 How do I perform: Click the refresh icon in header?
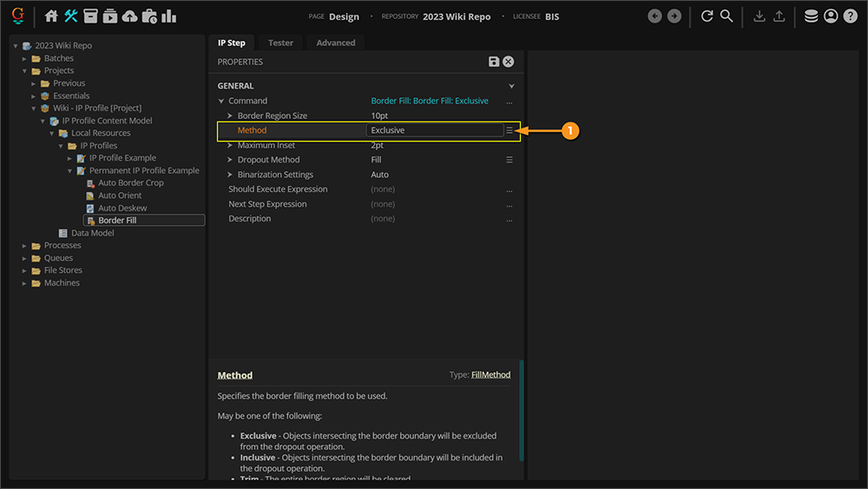pos(707,16)
